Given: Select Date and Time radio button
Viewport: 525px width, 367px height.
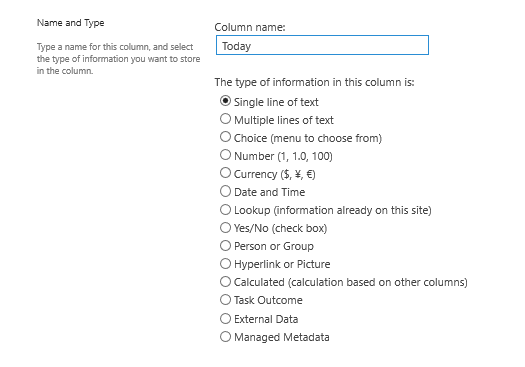Looking at the screenshot, I should [x=225, y=191].
